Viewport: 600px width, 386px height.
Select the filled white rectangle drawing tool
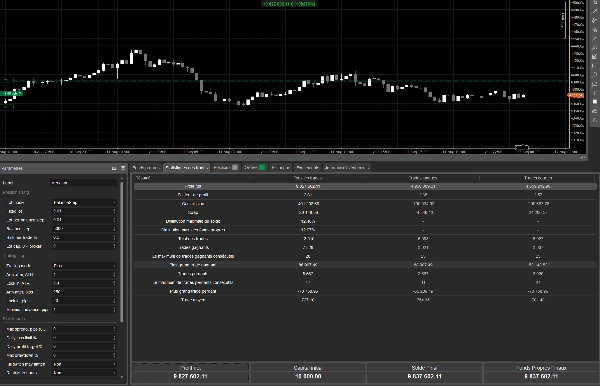tap(594, 102)
